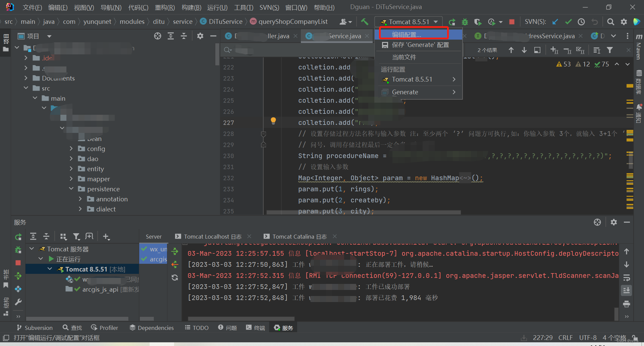Expand the mapper package
644x346 pixels.
pos(71,179)
